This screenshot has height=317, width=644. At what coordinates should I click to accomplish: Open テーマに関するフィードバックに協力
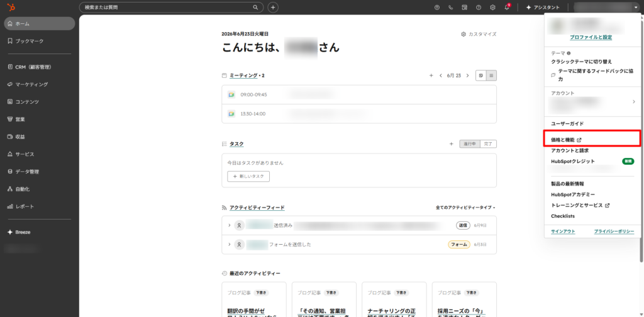point(592,75)
